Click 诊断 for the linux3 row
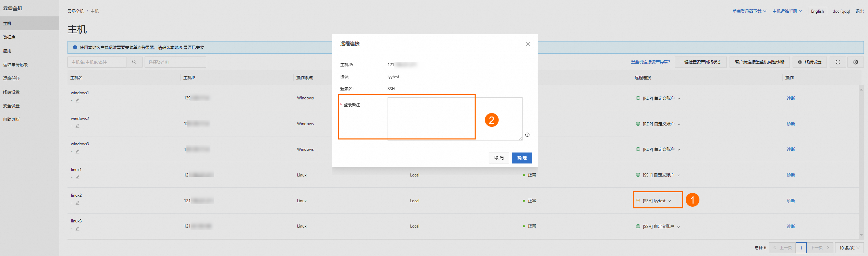The image size is (868, 256). click(x=791, y=227)
